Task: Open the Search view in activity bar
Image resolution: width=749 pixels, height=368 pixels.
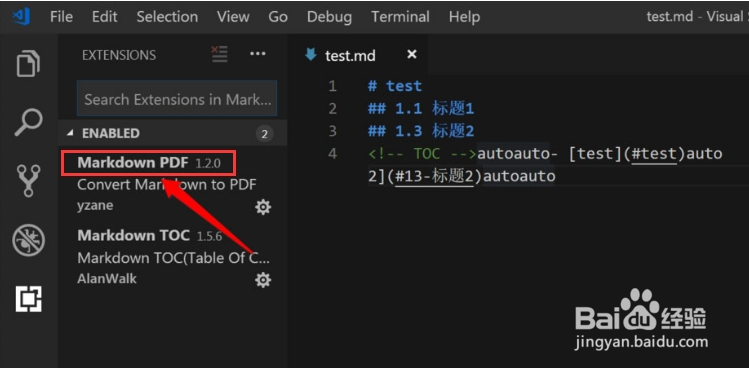Action: point(28,123)
